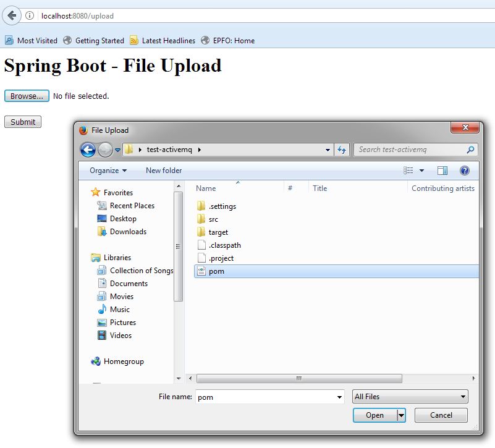Change your view icon button
Image resolution: width=495 pixels, height=448 pixels.
tap(408, 171)
